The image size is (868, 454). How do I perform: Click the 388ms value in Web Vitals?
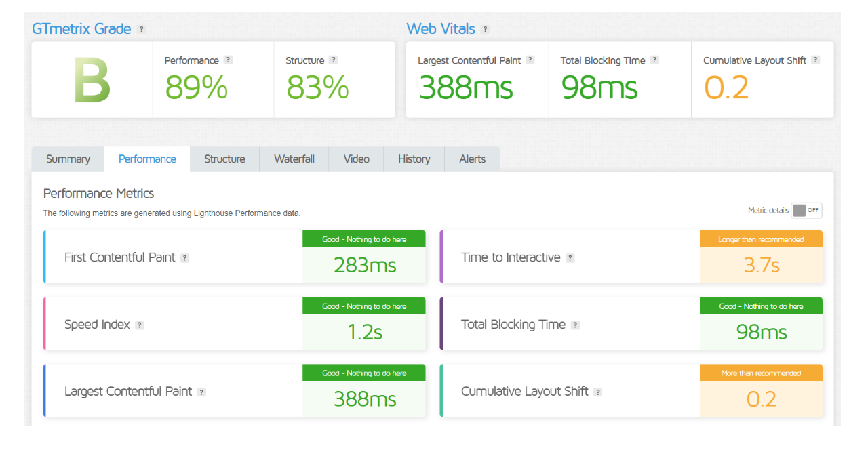(x=466, y=87)
